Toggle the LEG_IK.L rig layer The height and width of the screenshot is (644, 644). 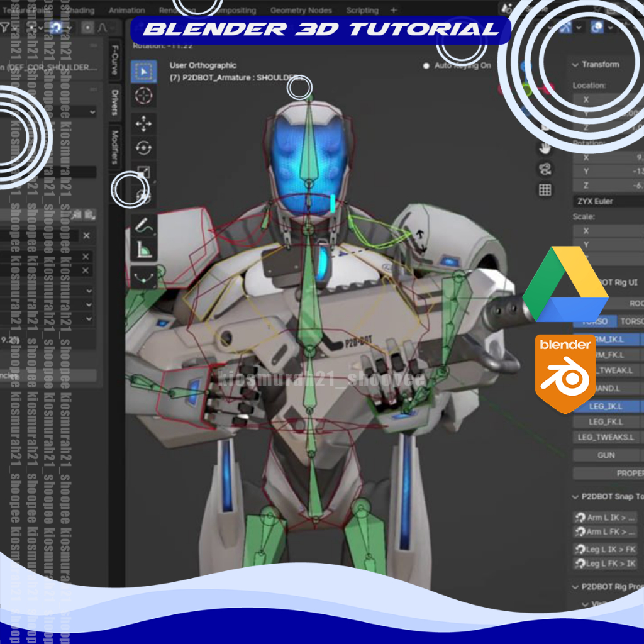(607, 406)
